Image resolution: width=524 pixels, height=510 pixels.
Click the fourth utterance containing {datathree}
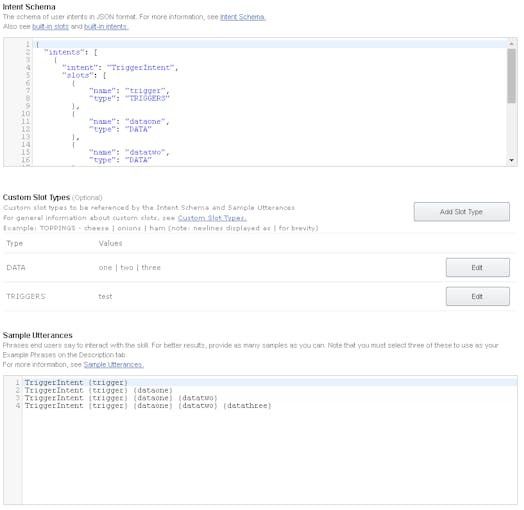(x=148, y=406)
